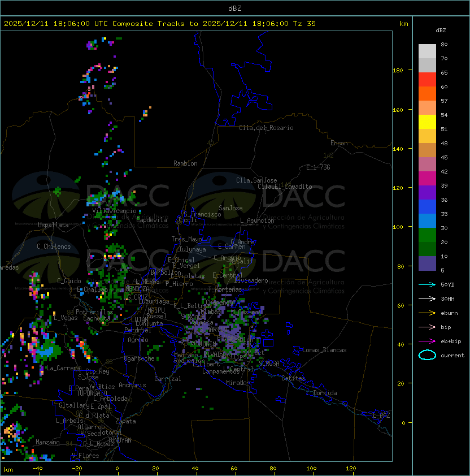Click the red 65 dBZ color swatch
Image resolution: width=470 pixels, height=476 pixels.
427,80
